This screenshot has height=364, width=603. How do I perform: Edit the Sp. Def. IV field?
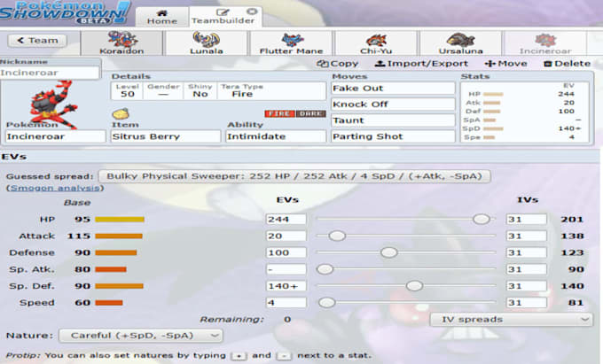click(526, 286)
